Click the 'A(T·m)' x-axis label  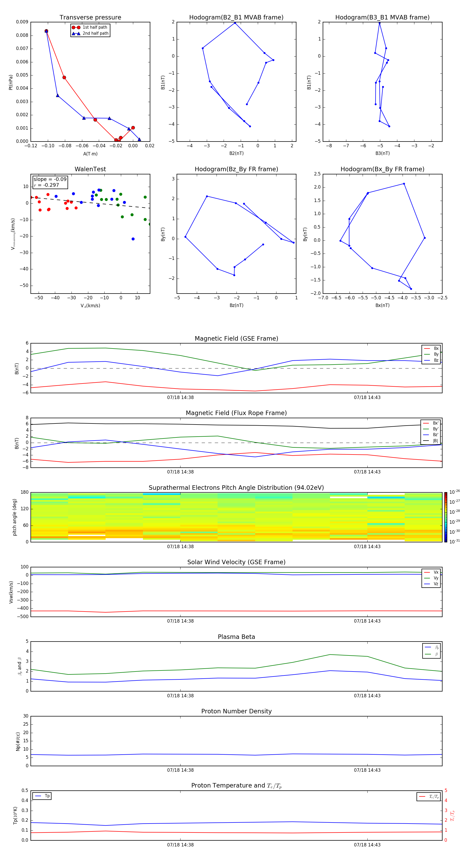90,154
